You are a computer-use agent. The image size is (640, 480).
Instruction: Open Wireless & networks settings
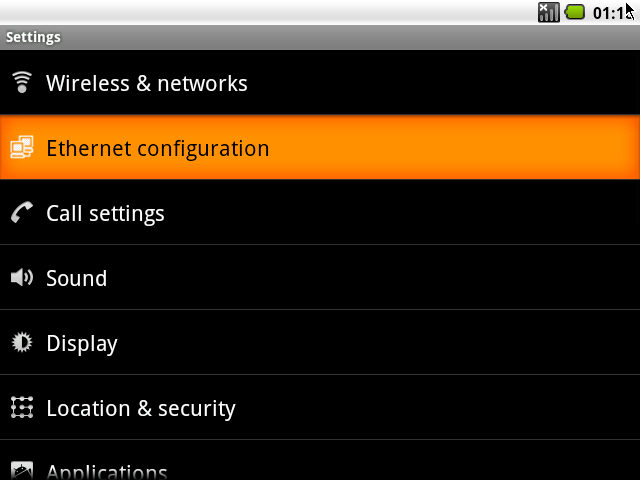coord(320,82)
